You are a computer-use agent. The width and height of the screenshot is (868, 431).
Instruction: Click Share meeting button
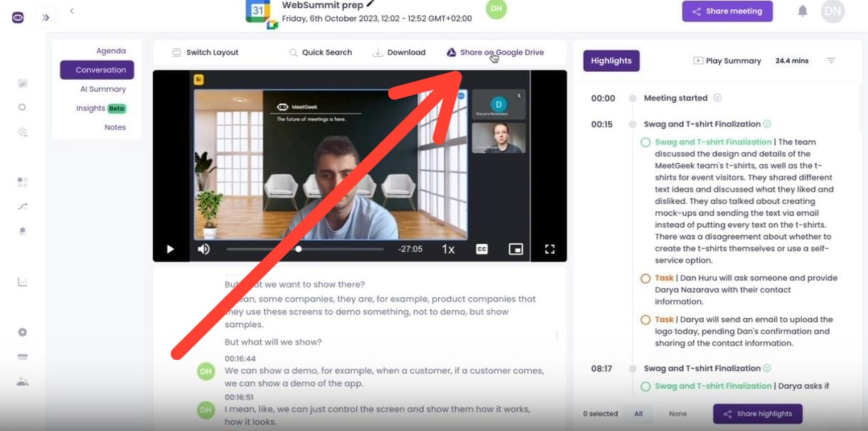pos(727,11)
